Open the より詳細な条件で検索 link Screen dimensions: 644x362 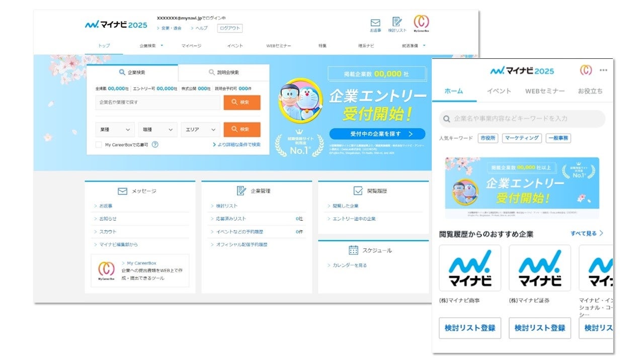tap(236, 145)
